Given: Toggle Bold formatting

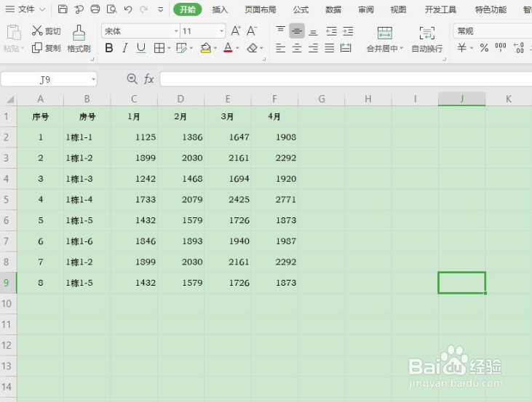Looking at the screenshot, I should point(109,48).
